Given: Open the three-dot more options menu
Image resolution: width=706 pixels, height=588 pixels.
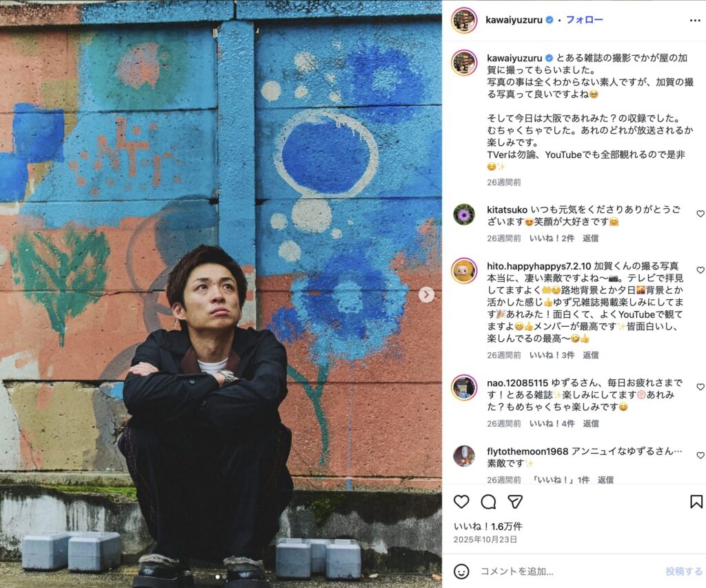Looking at the screenshot, I should click(x=695, y=20).
